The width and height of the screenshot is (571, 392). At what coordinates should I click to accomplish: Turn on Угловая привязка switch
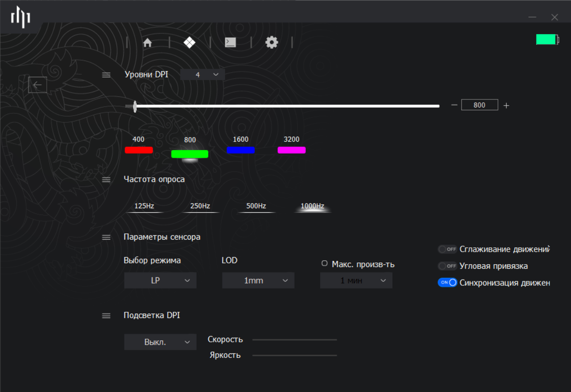[447, 266]
